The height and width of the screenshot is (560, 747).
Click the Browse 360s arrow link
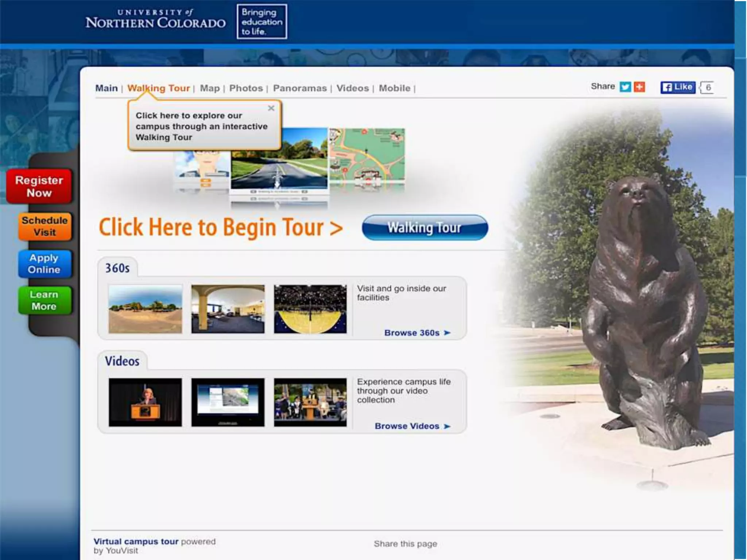point(417,333)
